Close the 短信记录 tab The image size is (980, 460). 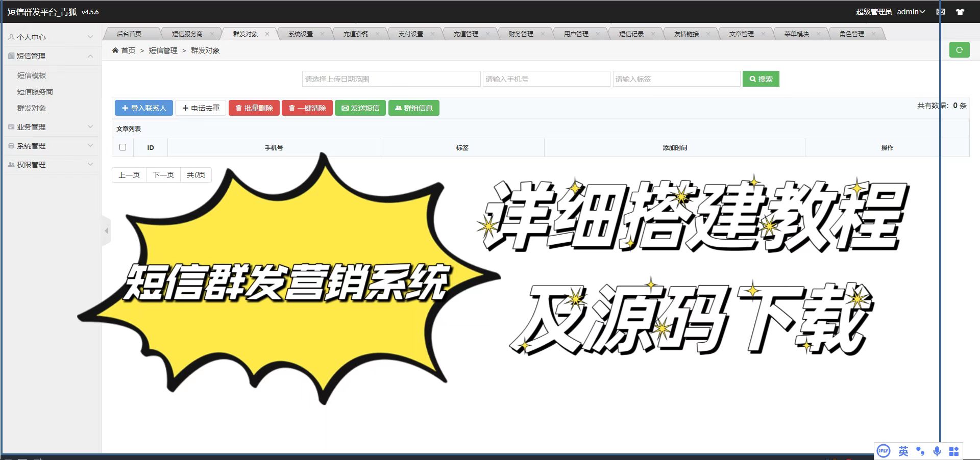click(x=653, y=34)
